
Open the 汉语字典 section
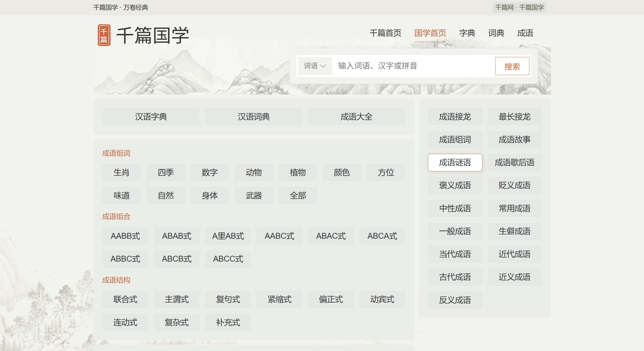point(150,116)
